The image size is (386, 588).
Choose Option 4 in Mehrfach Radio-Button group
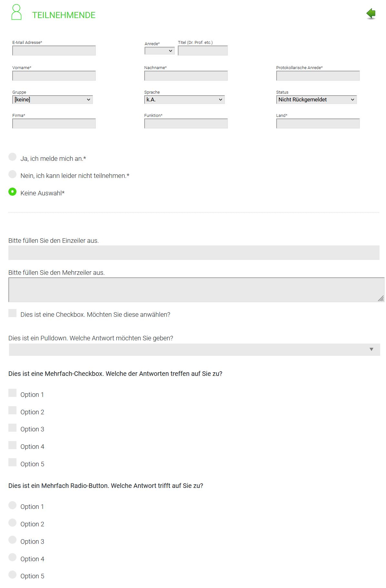click(12, 557)
